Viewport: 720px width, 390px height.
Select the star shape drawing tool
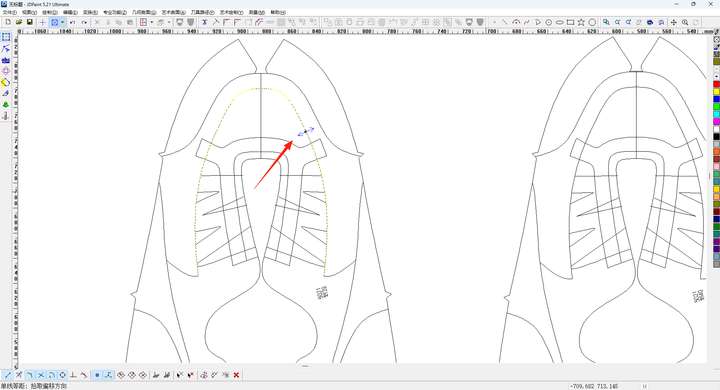click(581, 22)
